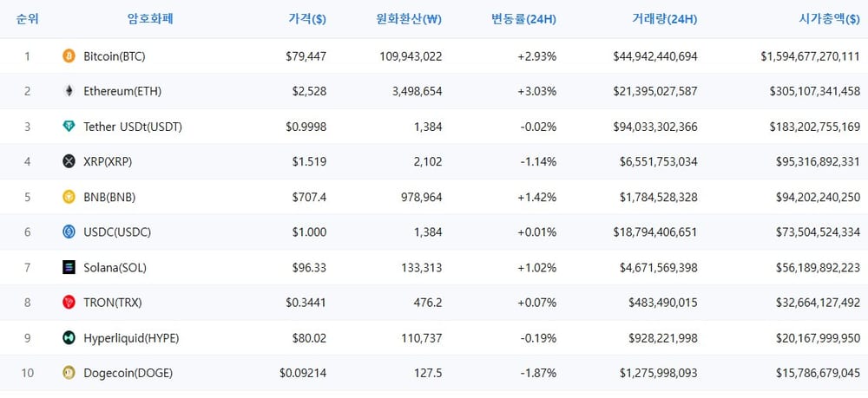Viewport: 868px width, 398px height.
Task: Click the Dogecoin coin icon
Action: click(69, 373)
